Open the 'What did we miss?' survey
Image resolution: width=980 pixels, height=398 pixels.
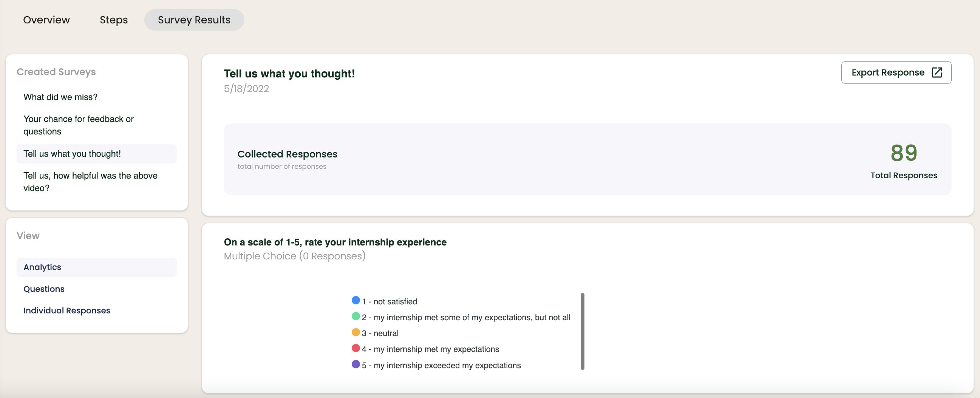coord(60,97)
